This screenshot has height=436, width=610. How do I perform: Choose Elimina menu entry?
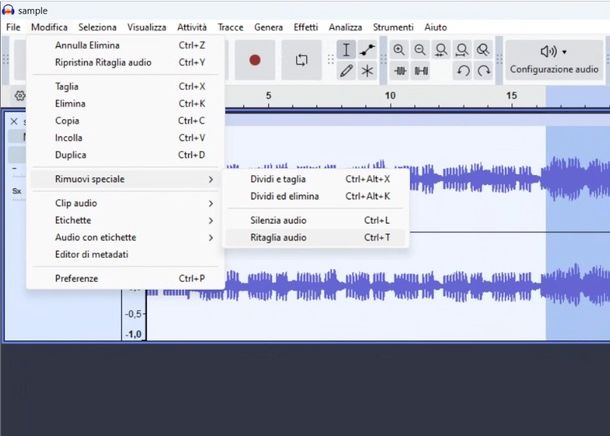[125, 103]
